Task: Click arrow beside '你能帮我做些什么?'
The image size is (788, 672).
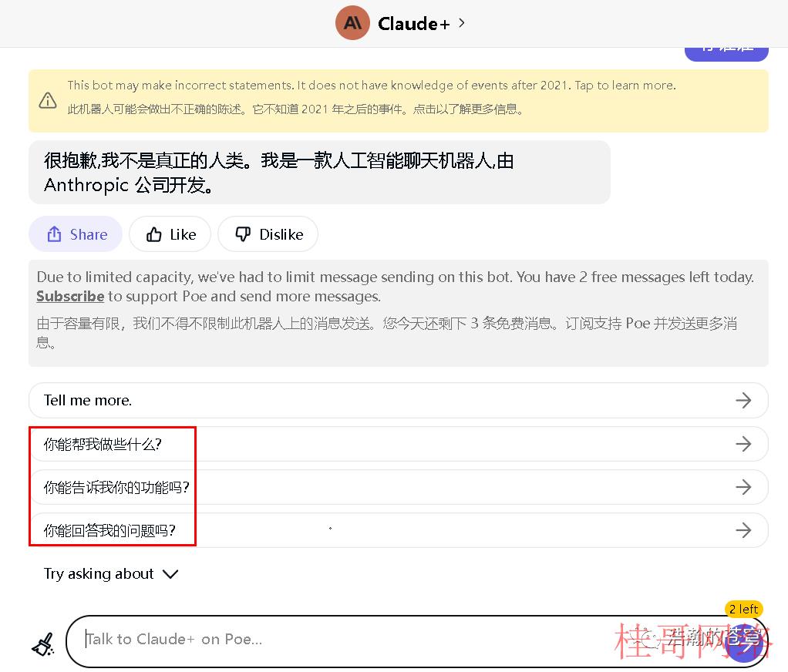Action: (743, 444)
